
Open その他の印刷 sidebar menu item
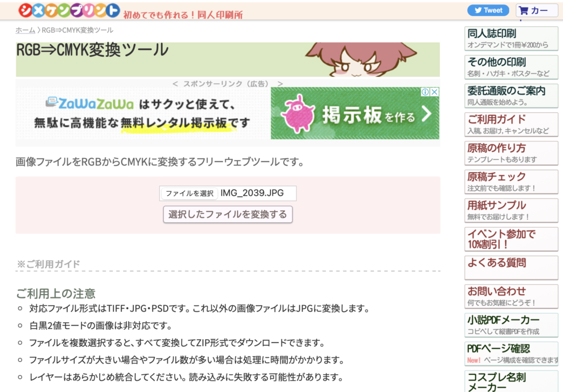pyautogui.click(x=511, y=67)
